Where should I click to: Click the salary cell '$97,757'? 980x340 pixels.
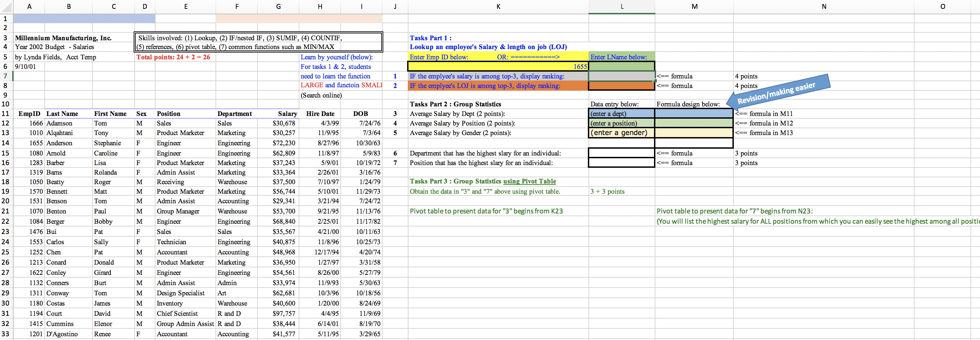278,313
